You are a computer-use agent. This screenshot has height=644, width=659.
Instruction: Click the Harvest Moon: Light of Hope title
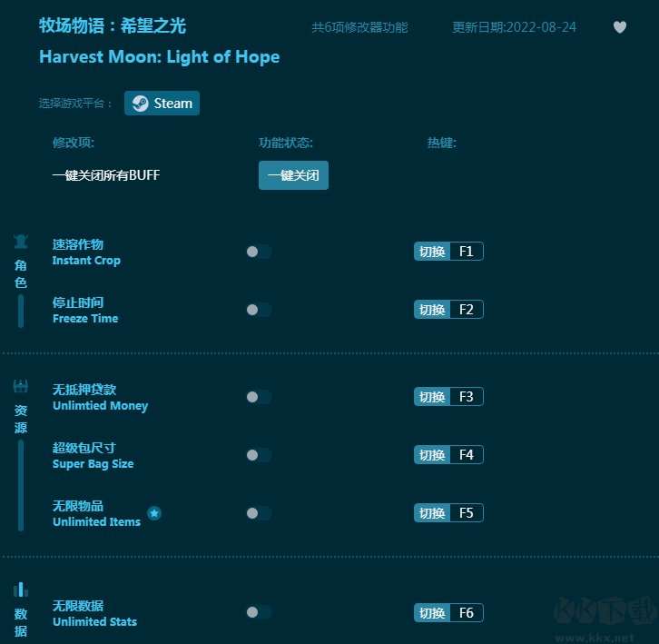159,57
